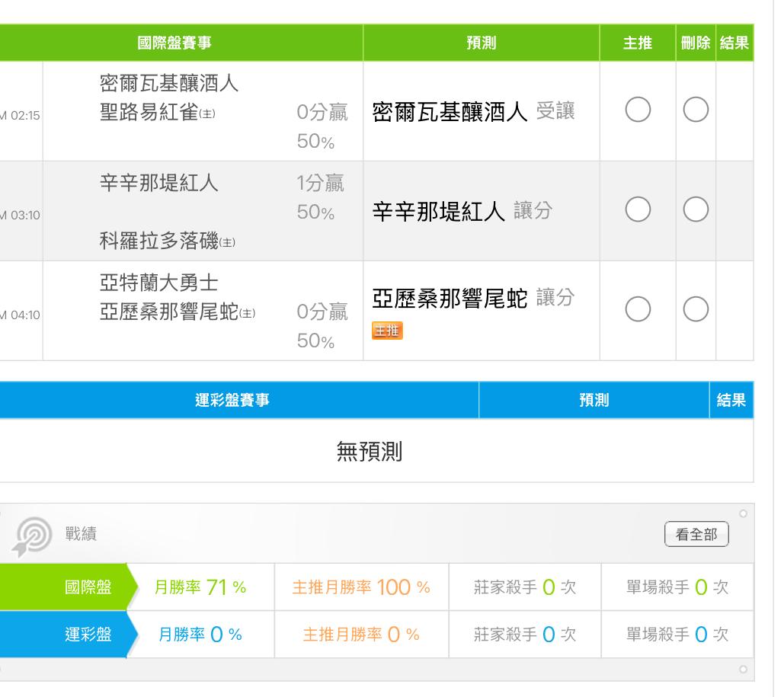This screenshot has height=697, width=784.
Task: Click team name 密爾瓦基釀酒人 in match list
Action: (169, 83)
